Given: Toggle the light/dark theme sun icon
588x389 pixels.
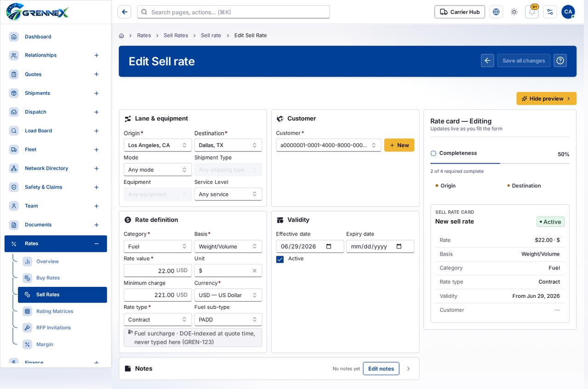Looking at the screenshot, I should (514, 12).
